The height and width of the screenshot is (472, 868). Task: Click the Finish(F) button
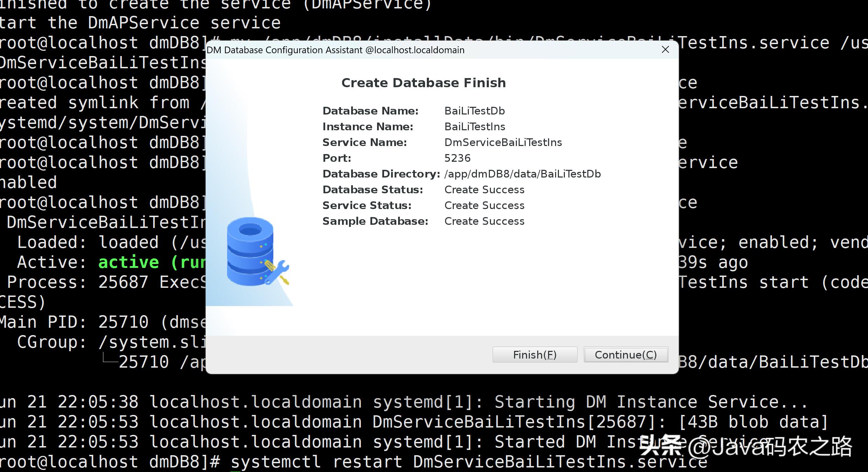coord(534,355)
